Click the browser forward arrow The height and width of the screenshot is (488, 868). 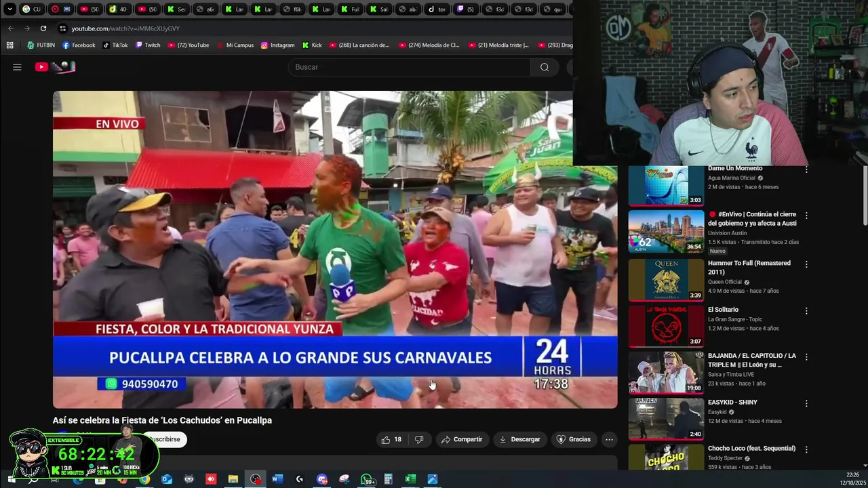(x=27, y=28)
